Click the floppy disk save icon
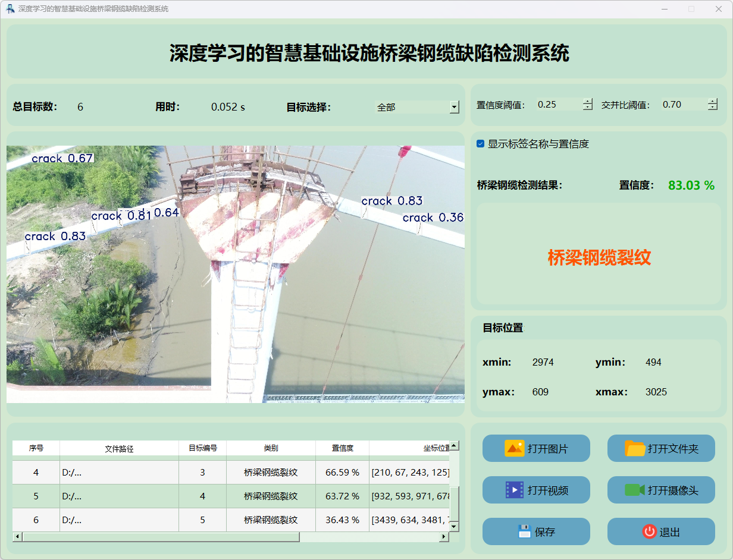The image size is (733, 560). coord(524,531)
